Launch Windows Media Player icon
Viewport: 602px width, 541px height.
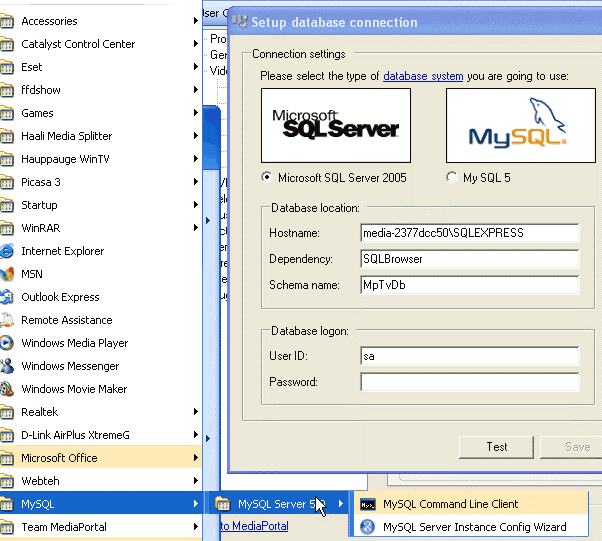click(8, 343)
